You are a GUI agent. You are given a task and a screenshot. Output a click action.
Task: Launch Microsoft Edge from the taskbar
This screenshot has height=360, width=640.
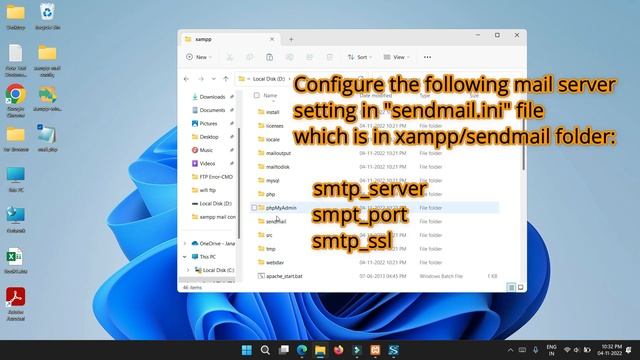302,350
